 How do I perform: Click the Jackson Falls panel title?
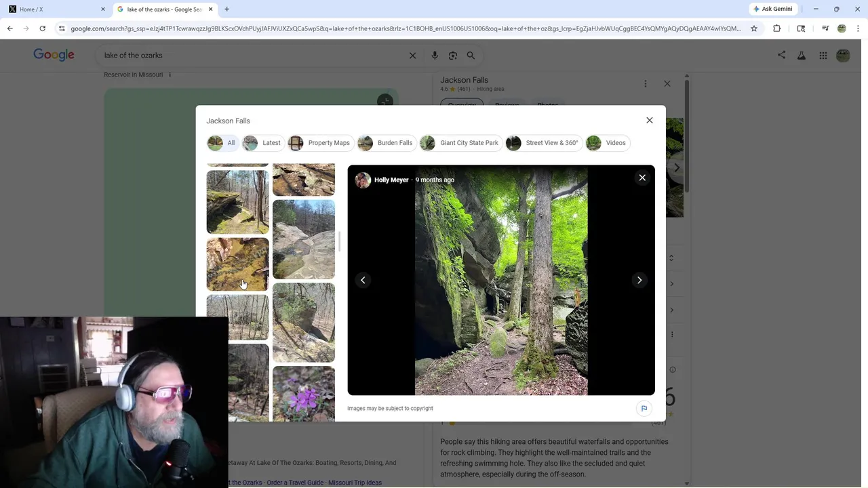[x=464, y=80]
